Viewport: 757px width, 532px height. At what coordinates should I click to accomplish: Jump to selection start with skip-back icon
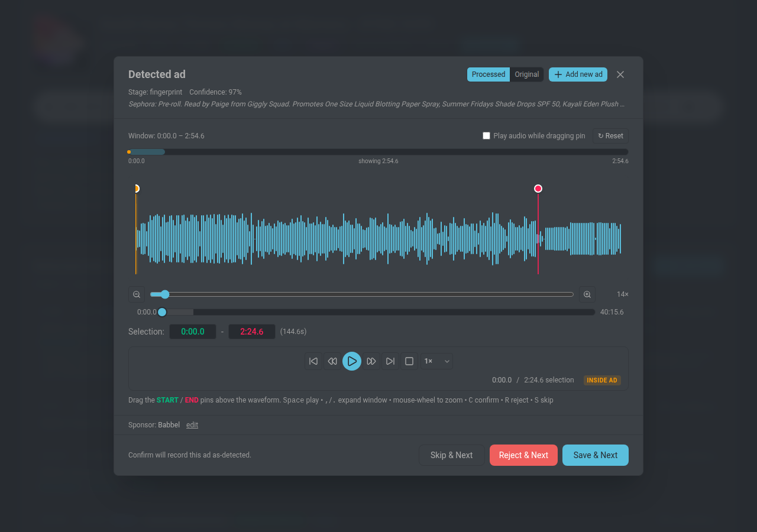tap(313, 361)
